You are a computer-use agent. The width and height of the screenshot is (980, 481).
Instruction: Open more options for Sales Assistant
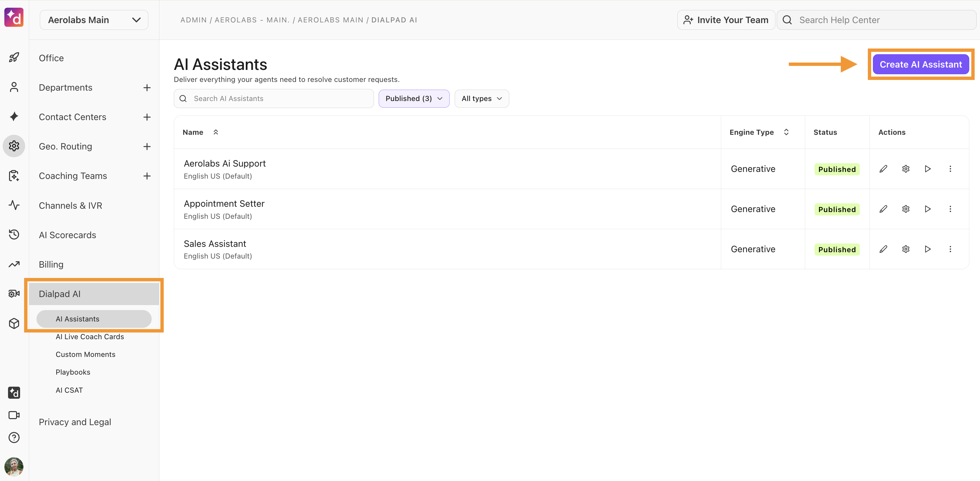tap(950, 249)
